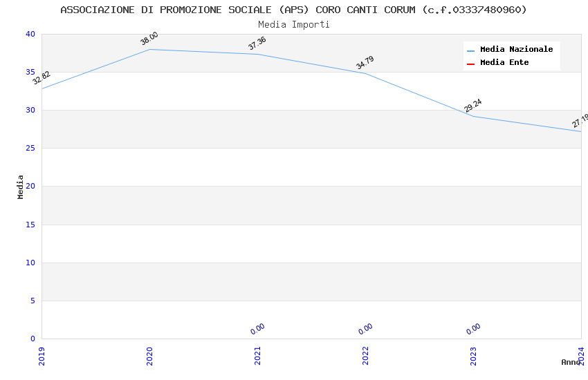Viewport: 588px width, 380px height.
Task: Click the 27.19 data label
Action: tap(580, 121)
